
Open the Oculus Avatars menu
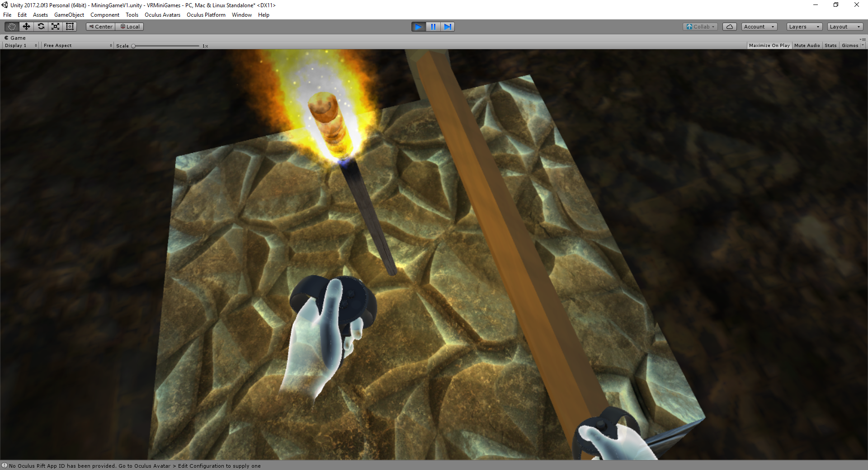162,15
